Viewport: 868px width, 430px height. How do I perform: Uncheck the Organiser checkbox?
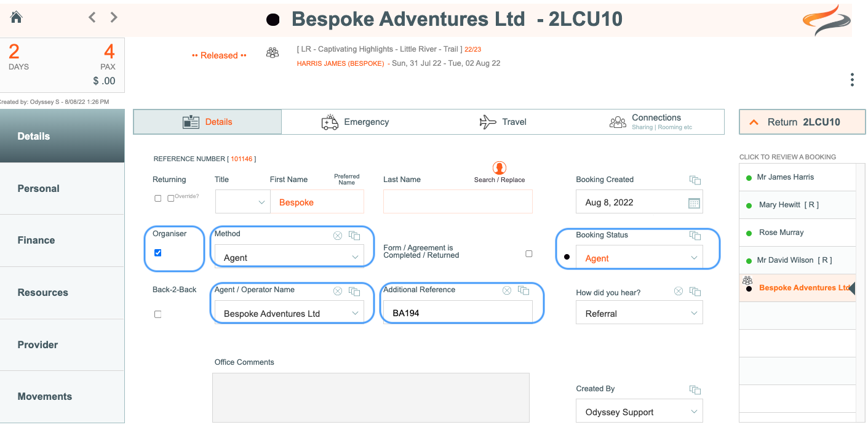pos(158,252)
